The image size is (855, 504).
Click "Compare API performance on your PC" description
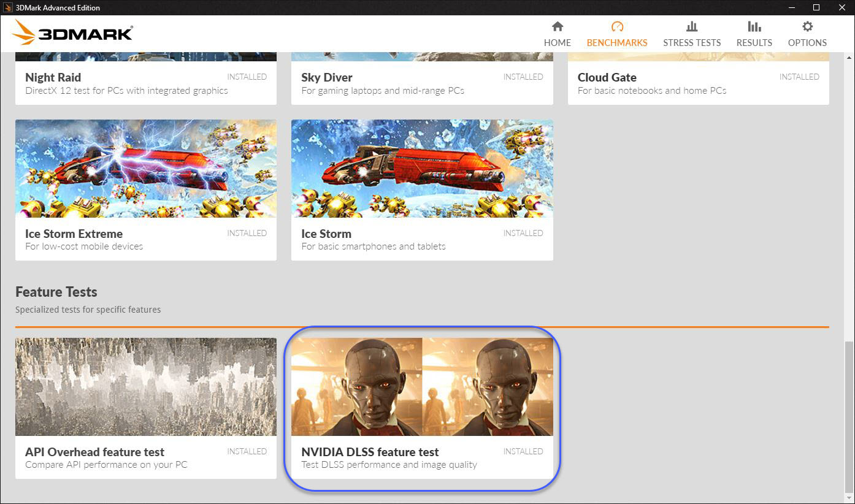click(x=106, y=465)
